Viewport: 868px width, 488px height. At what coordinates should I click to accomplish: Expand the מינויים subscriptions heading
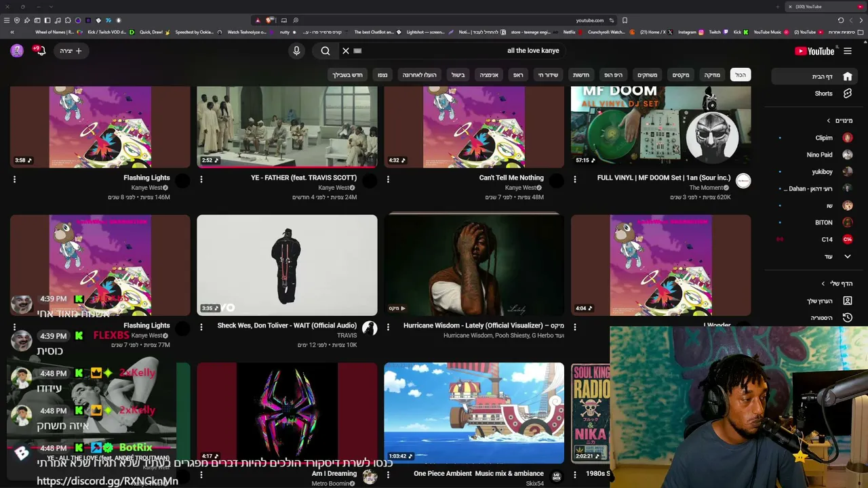pyautogui.click(x=840, y=121)
